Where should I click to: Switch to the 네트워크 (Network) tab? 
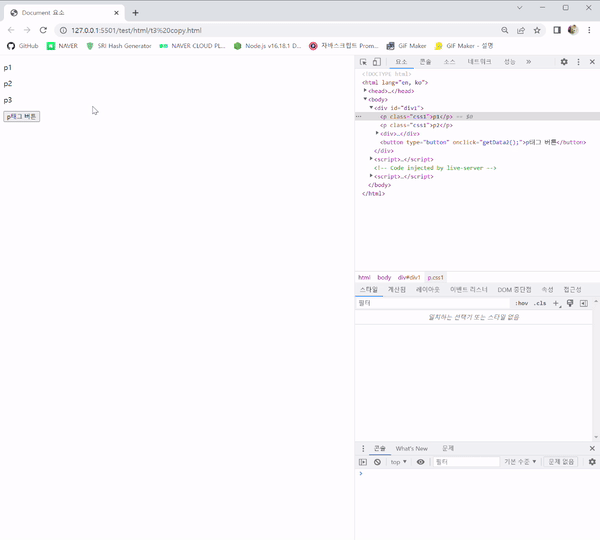click(x=479, y=62)
